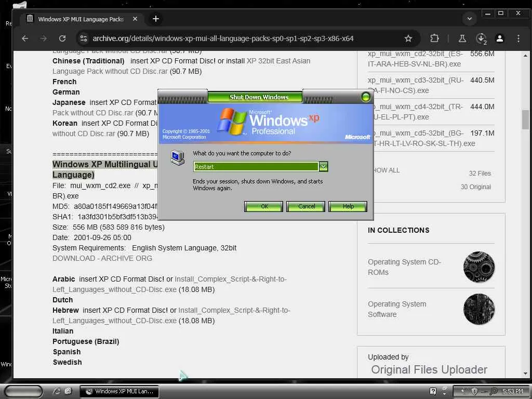532x399 pixels.
Task: Open the Chrome three-dot menu
Action: pyautogui.click(x=518, y=38)
